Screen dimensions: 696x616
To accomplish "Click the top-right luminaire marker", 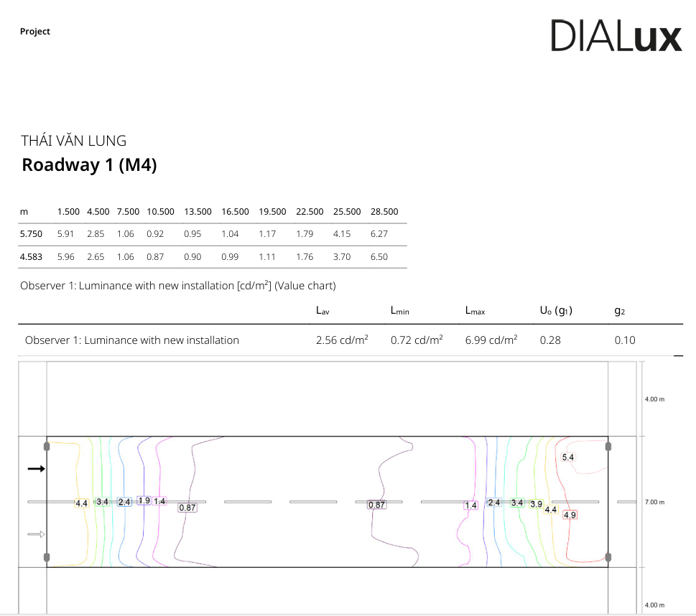I will [x=608, y=446].
